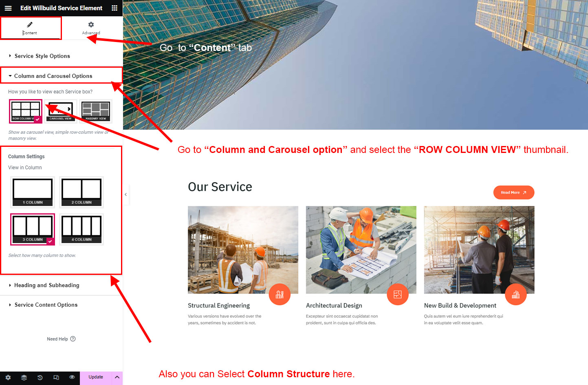Click the orange Read More button

pos(513,192)
